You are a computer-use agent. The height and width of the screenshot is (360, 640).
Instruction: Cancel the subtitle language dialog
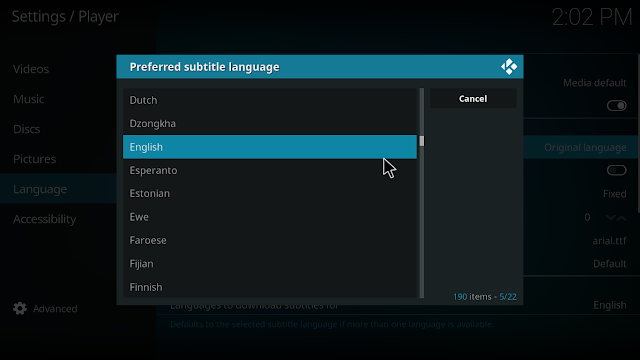click(473, 99)
